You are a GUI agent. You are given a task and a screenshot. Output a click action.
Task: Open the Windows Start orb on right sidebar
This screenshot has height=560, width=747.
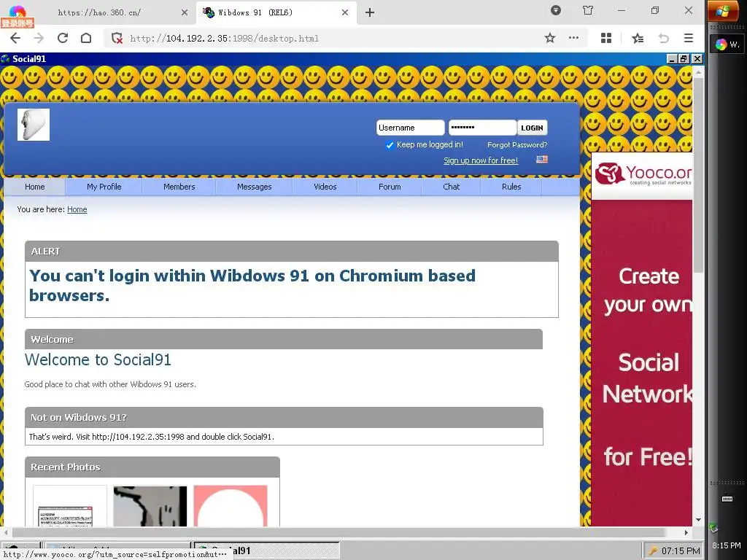tap(722, 12)
